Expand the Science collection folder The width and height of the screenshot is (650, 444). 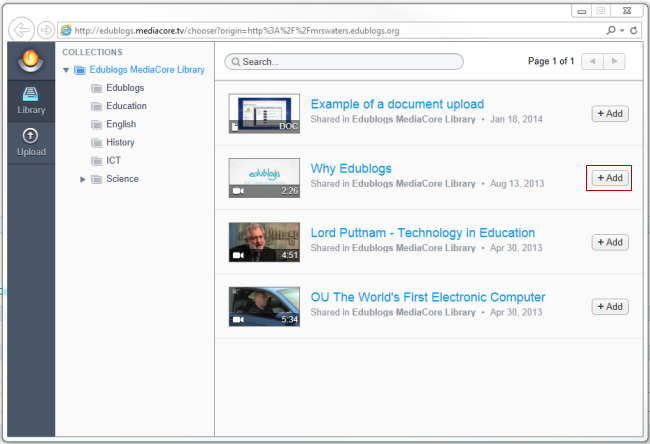82,179
